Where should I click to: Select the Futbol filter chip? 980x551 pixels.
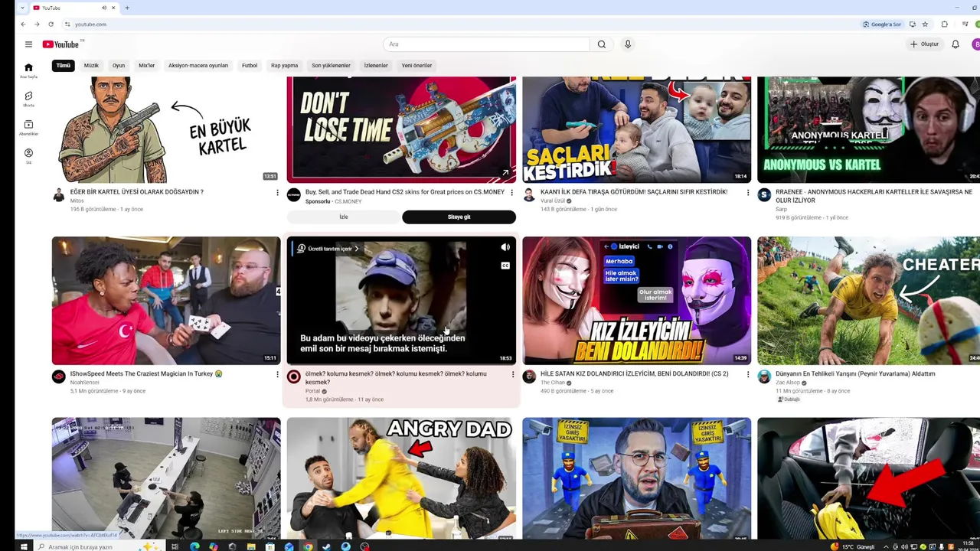pos(250,66)
